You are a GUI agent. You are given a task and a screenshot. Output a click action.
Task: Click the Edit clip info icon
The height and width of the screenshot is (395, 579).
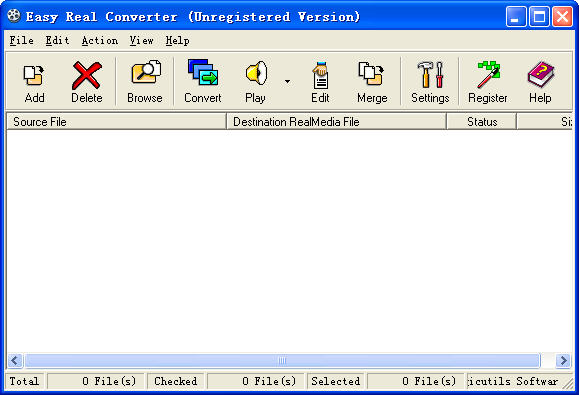click(320, 75)
